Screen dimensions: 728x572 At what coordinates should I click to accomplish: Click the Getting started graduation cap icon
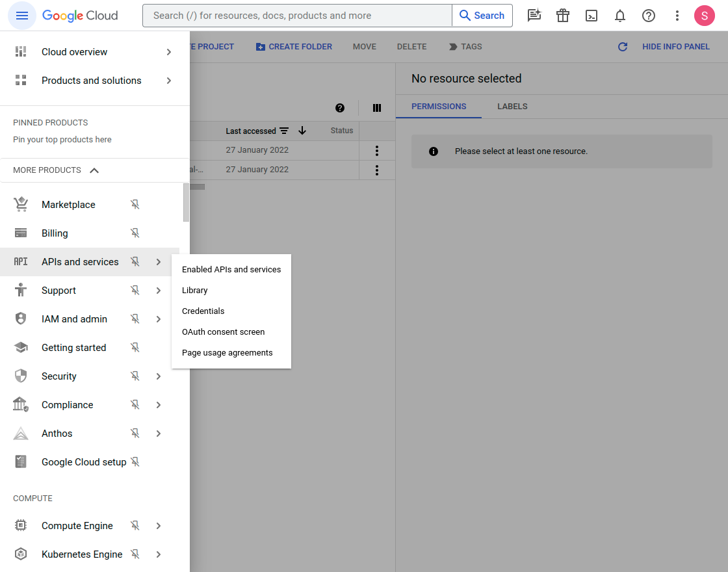(x=21, y=347)
